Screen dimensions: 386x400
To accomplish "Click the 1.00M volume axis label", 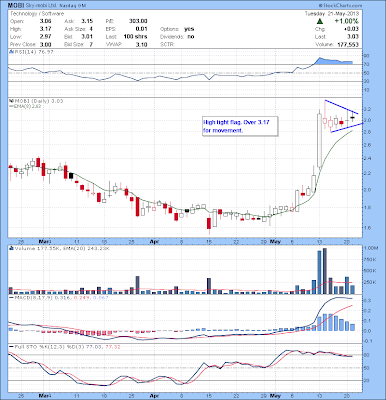I will tap(371, 248).
